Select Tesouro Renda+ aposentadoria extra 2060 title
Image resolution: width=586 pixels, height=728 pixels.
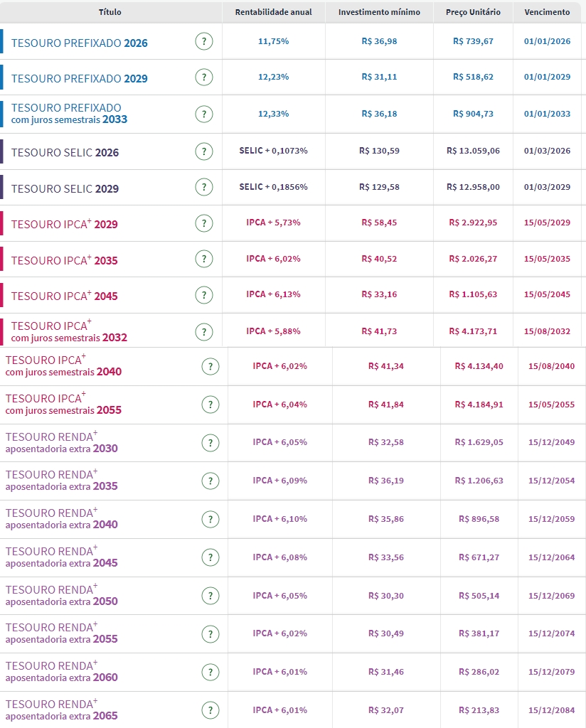point(61,672)
